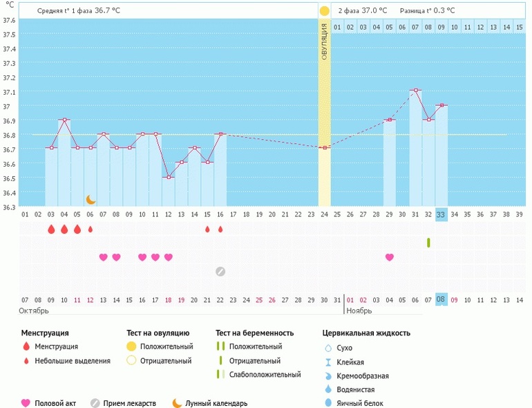Click the green pregnancy test marker, day 32
The height and width of the screenshot is (408, 532).
click(x=428, y=243)
